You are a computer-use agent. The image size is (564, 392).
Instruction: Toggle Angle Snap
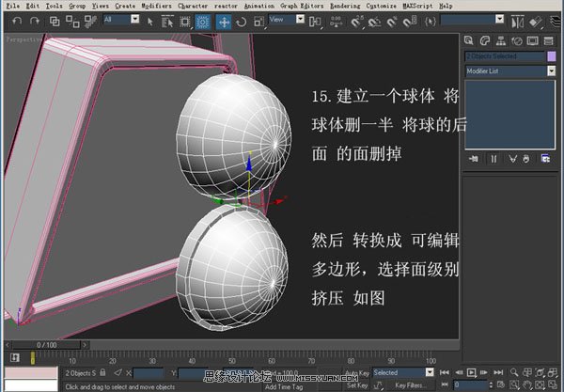(x=374, y=22)
